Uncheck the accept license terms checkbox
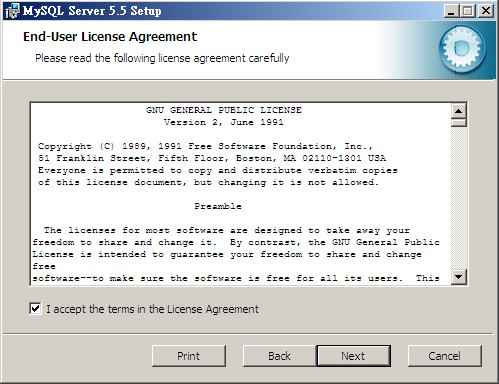The image size is (499, 384). click(36, 308)
